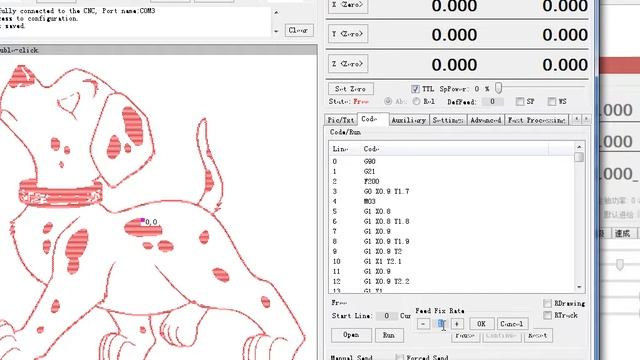
Task: Select code line 2 'F200'
Action: coord(451,181)
